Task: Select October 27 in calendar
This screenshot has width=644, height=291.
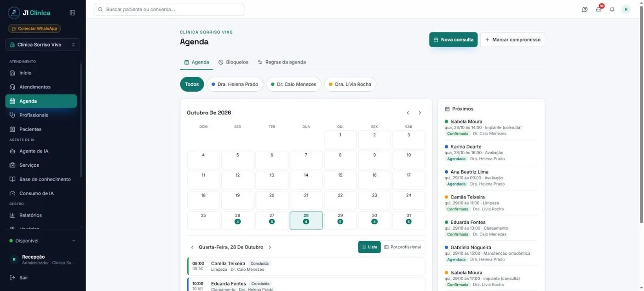Action: [271, 221]
